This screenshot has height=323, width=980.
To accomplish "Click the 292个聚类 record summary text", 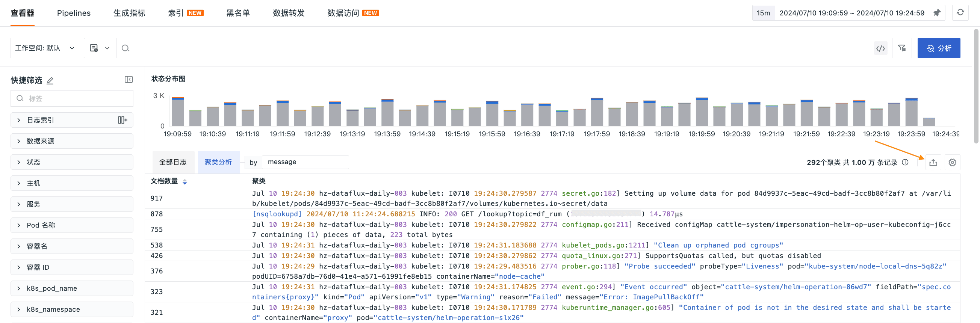I will 852,163.
